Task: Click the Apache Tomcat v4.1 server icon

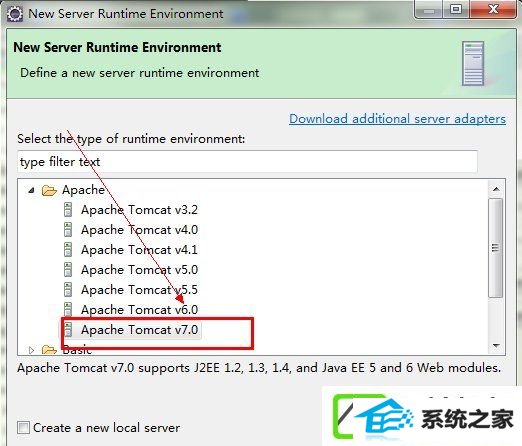Action: 68,250
